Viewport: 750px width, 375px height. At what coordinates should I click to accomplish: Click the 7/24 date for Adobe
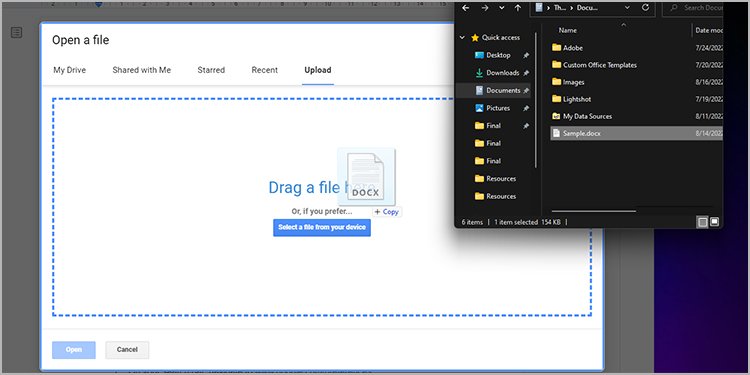tap(709, 48)
